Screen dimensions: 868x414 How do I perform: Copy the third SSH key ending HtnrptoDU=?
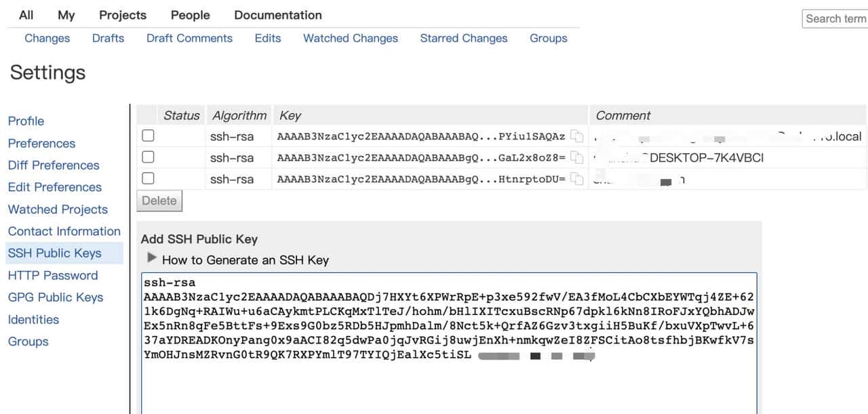pos(576,180)
